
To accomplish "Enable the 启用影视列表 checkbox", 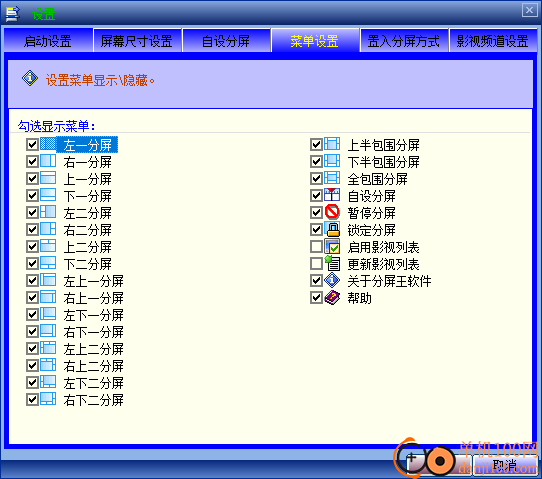I will coord(316,246).
